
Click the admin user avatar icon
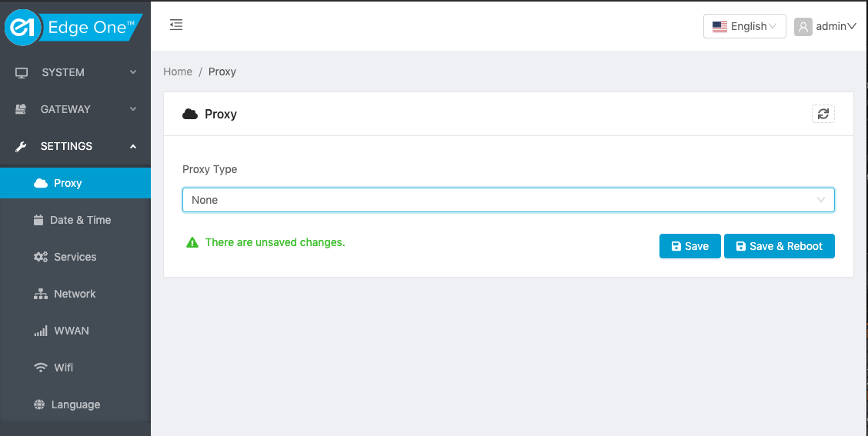point(803,27)
